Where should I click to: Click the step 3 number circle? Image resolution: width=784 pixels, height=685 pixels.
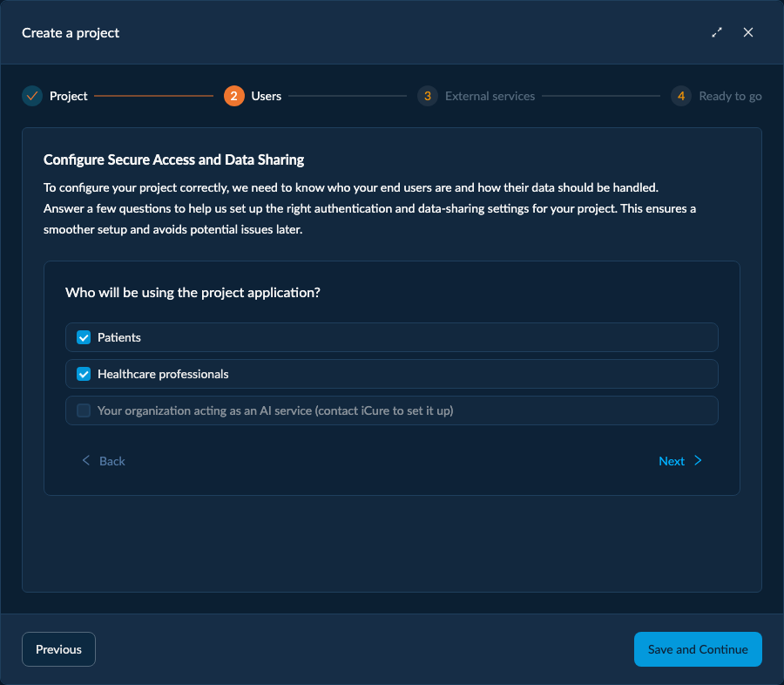click(428, 96)
